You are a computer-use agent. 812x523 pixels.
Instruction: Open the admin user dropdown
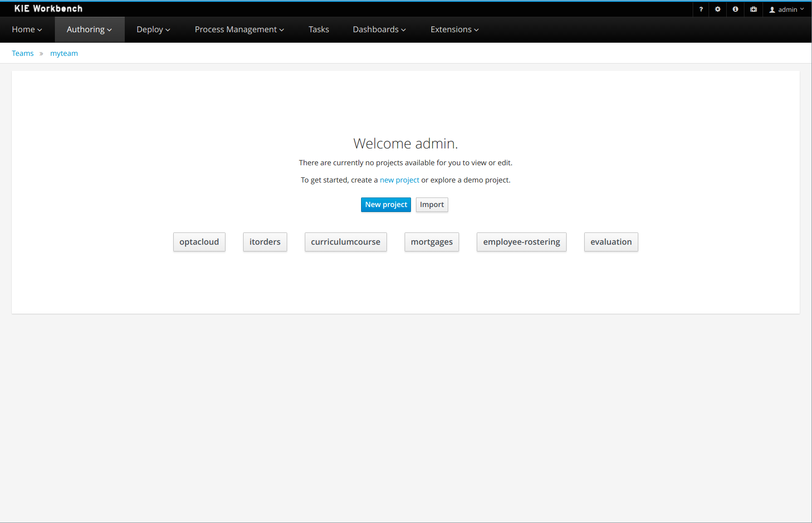787,10
